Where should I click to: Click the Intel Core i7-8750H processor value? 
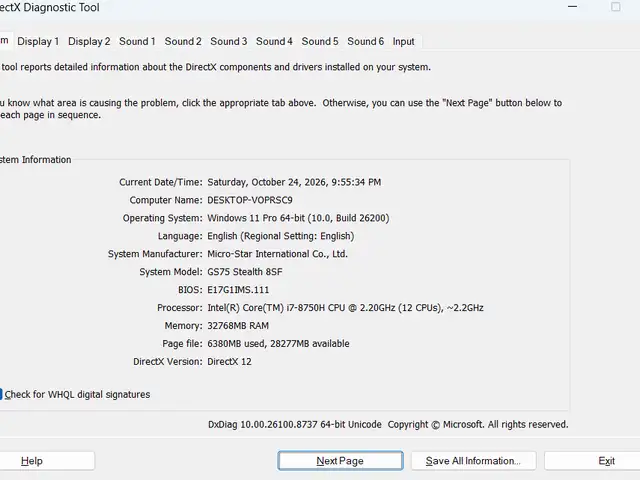coord(345,308)
